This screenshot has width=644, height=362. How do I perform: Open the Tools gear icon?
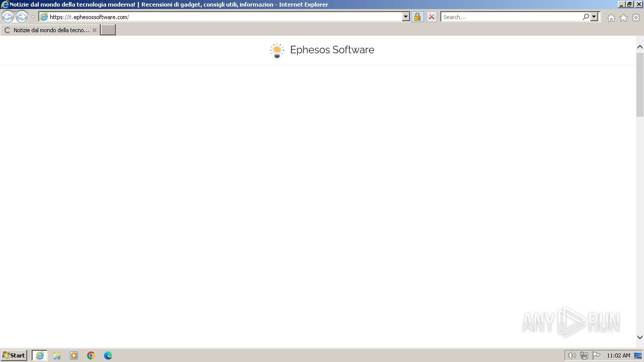[x=636, y=18]
